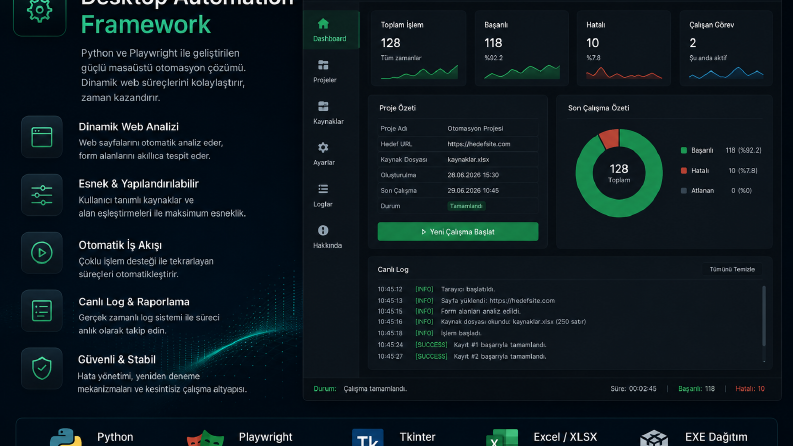
Task: Open the Kaynaklar sidebar icon
Action: (323, 106)
